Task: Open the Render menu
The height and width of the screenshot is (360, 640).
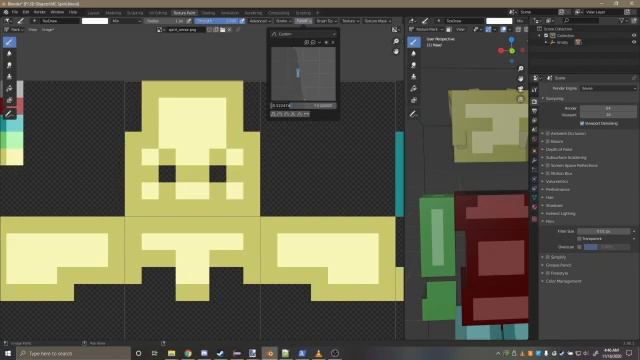Action: coord(40,12)
